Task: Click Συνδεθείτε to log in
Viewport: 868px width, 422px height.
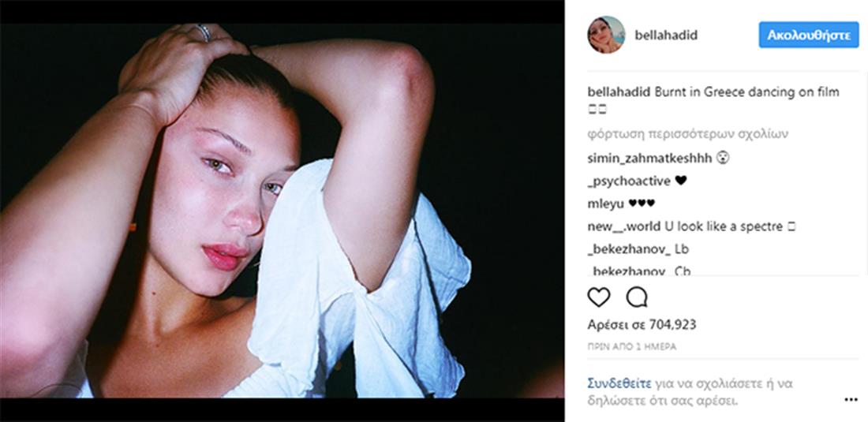Action: 619,383
